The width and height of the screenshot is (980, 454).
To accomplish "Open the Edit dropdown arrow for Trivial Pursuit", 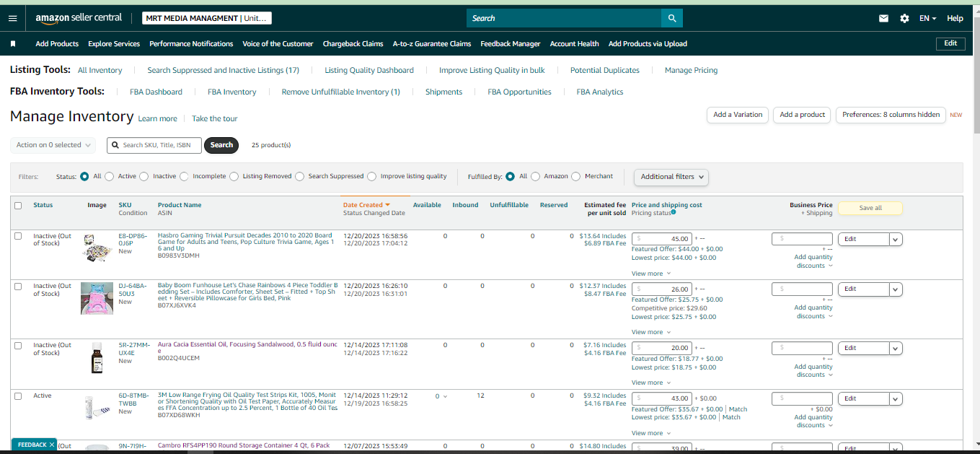I will [896, 239].
